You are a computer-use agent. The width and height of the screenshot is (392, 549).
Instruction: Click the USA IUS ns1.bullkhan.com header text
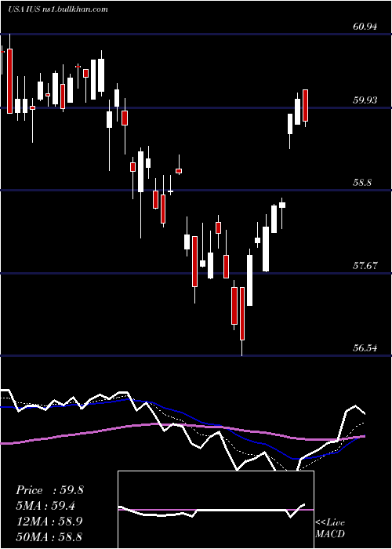(58, 9)
